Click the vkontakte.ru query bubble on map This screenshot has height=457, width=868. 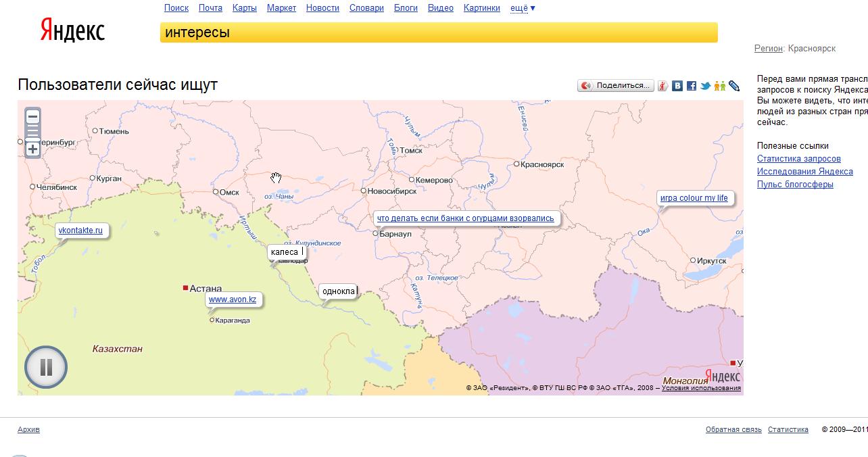tap(80, 231)
